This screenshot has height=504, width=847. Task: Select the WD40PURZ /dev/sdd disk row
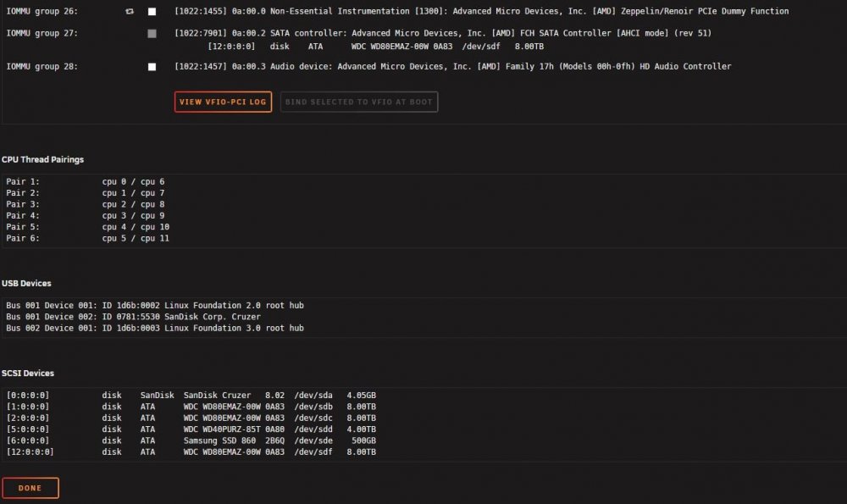click(x=191, y=429)
